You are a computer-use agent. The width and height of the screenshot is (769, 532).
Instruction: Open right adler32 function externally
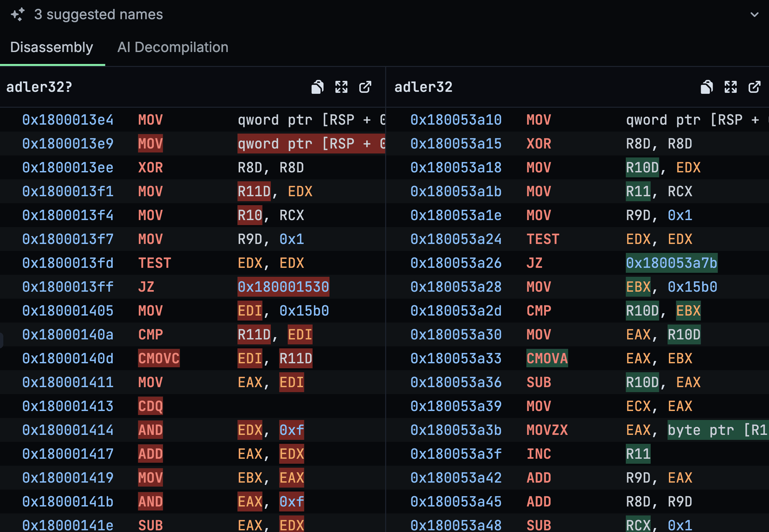pyautogui.click(x=754, y=87)
